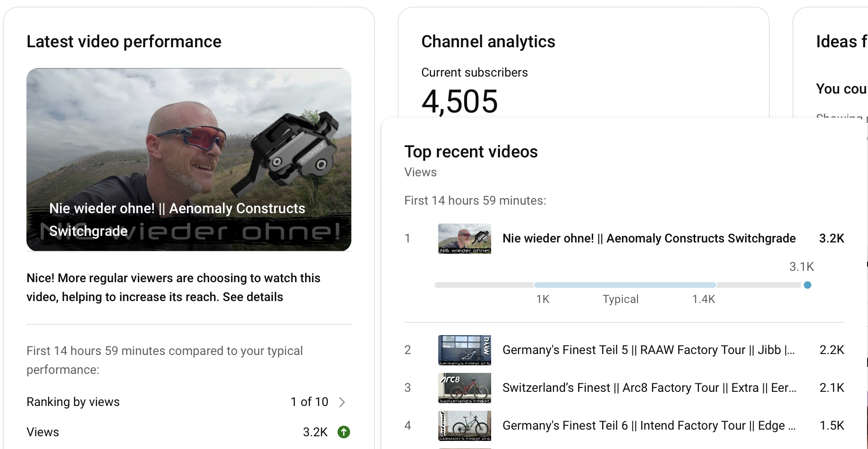Viewport: 868px width, 449px height.
Task: Click Germany's Finest Teil 6 Intend Factory Tour title
Action: pyautogui.click(x=649, y=425)
